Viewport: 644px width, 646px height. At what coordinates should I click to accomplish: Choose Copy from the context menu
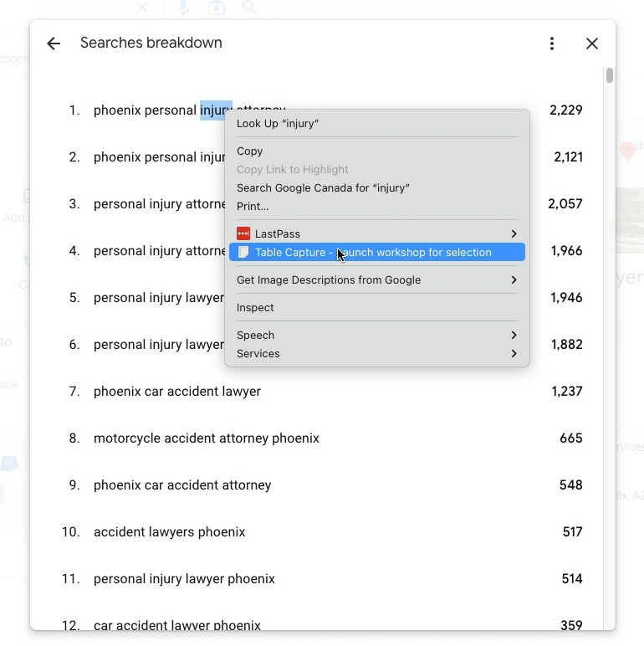pyautogui.click(x=250, y=151)
